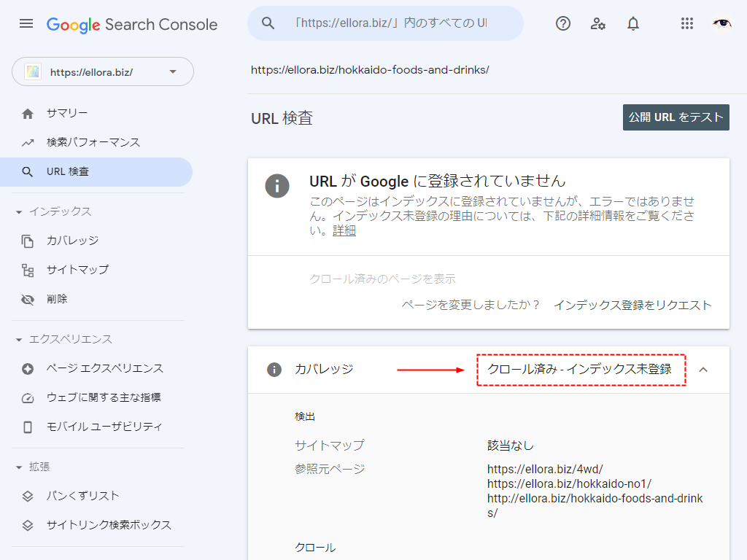This screenshot has width=747, height=560.
Task: Click the 該当なし sitemap value
Action: pyautogui.click(x=510, y=446)
